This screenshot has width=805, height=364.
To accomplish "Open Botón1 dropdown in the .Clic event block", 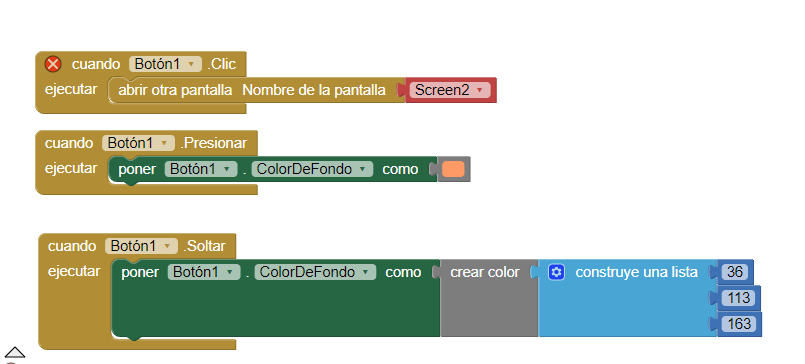I will tap(165, 64).
